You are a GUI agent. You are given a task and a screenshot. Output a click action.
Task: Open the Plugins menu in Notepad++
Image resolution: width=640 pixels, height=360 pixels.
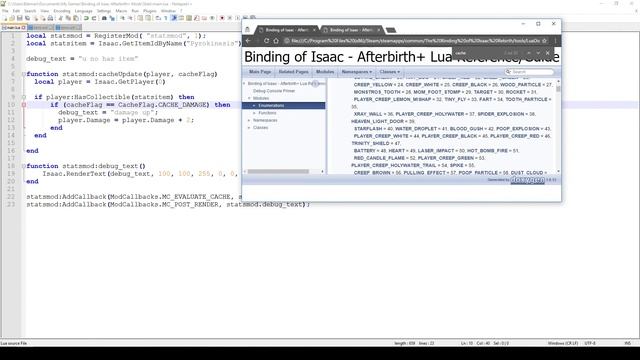(x=150, y=11)
